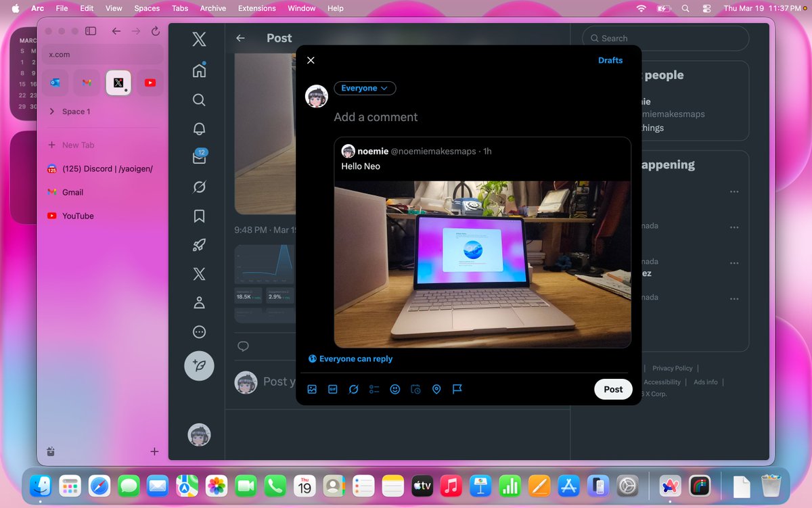The height and width of the screenshot is (508, 812).
Task: Open the quoted post's laptop photo
Action: coord(482,264)
